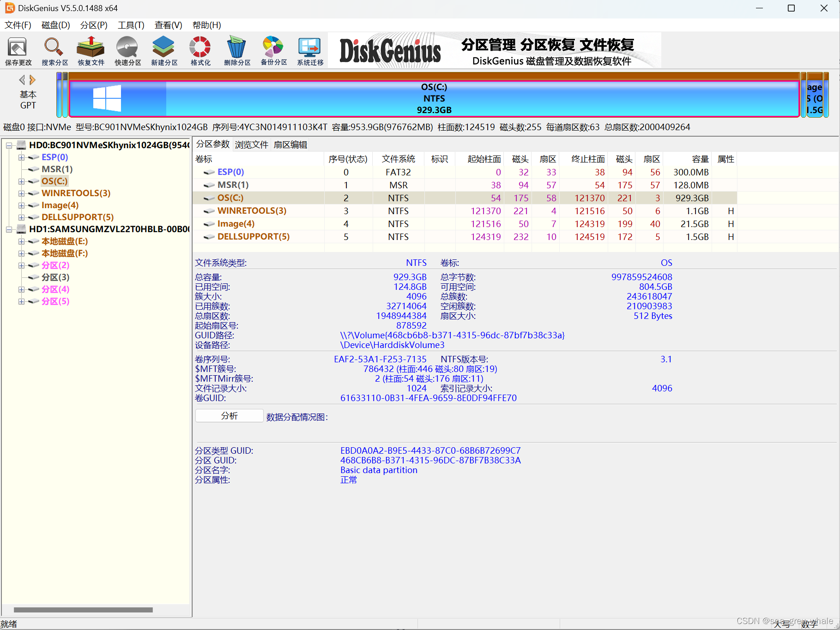Select the 搜索分区 partition search tool
The image size is (840, 630).
(x=54, y=51)
